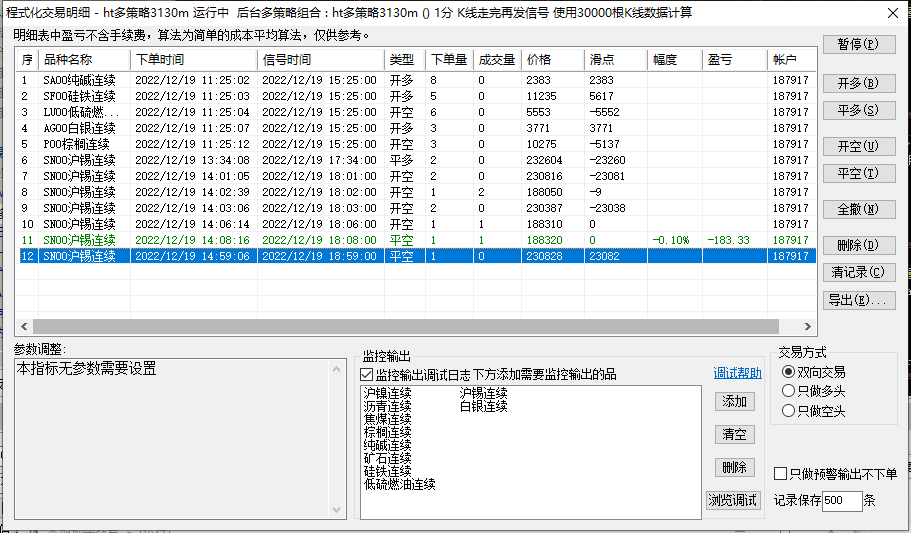Click the 平多(S) close long button
The height and width of the screenshot is (533, 911).
click(x=859, y=110)
